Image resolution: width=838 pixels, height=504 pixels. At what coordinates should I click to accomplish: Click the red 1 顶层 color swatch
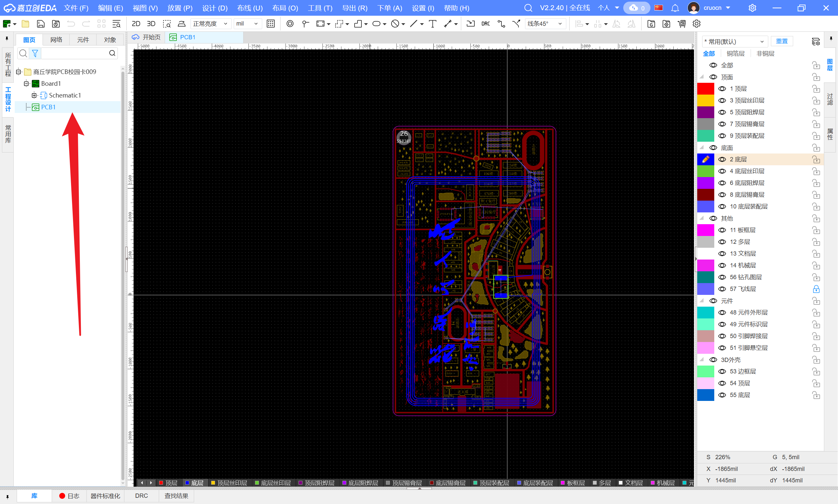pyautogui.click(x=705, y=89)
